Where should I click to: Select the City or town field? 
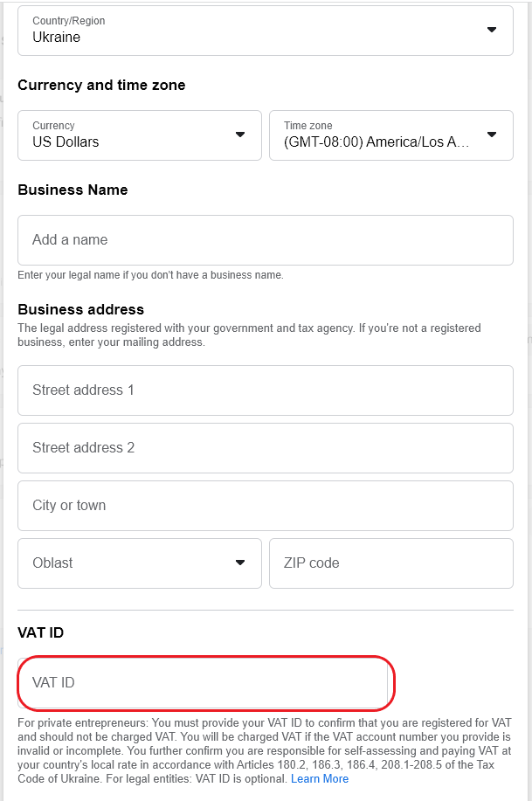pyautogui.click(x=265, y=506)
